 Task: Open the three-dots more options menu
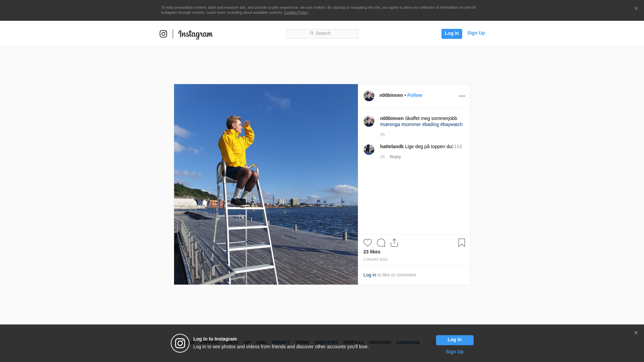point(462,96)
